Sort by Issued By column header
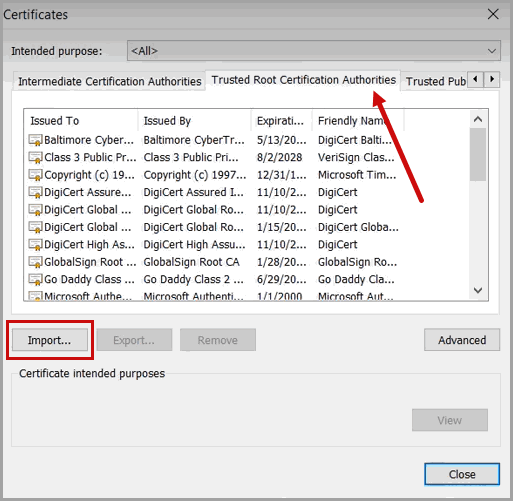 194,121
